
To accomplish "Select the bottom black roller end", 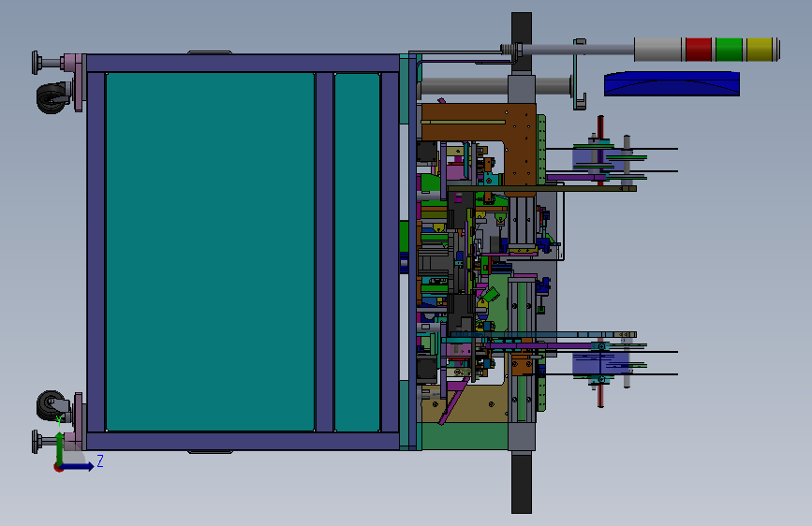I will [x=522, y=483].
